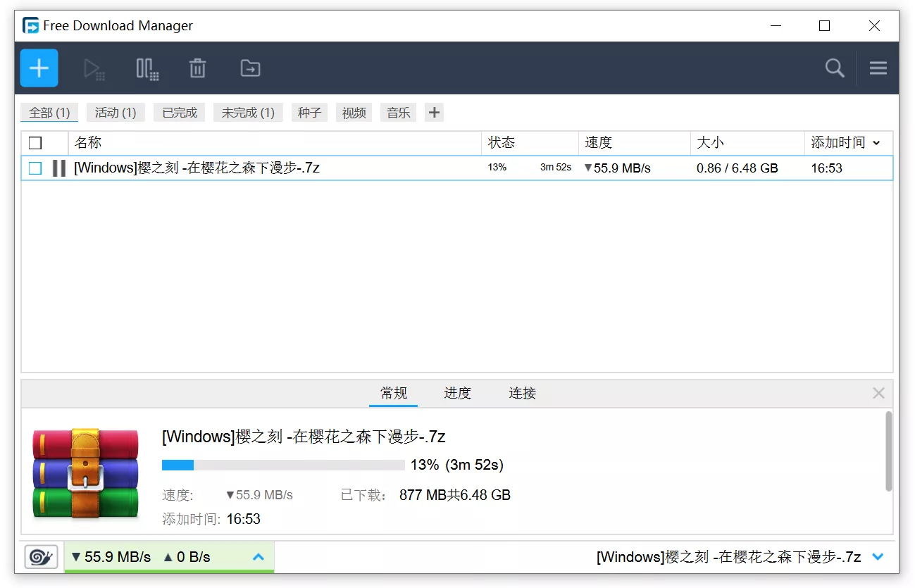This screenshot has width=915, height=588.
Task: Click the snail speed limit icon
Action: pyautogui.click(x=40, y=556)
